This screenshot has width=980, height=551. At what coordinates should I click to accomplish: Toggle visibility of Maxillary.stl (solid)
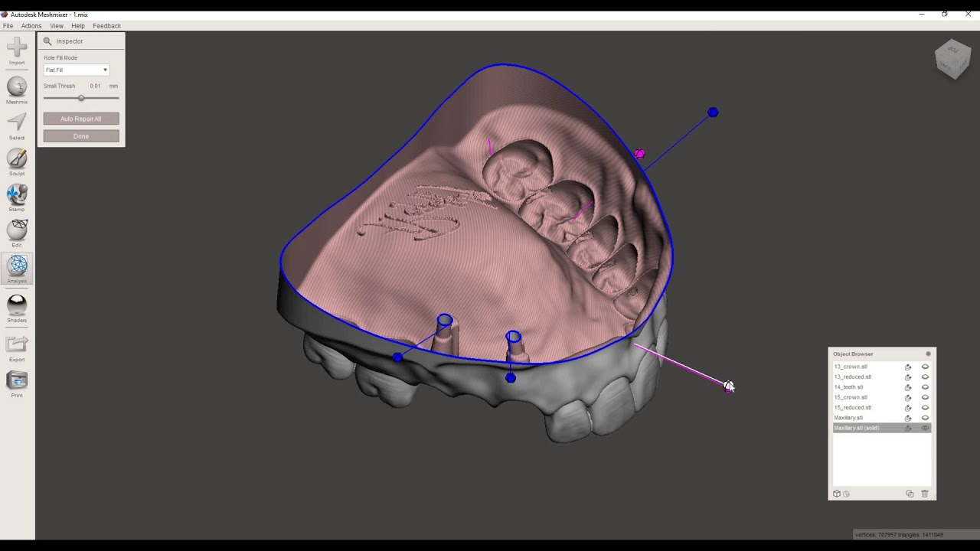[x=925, y=428]
